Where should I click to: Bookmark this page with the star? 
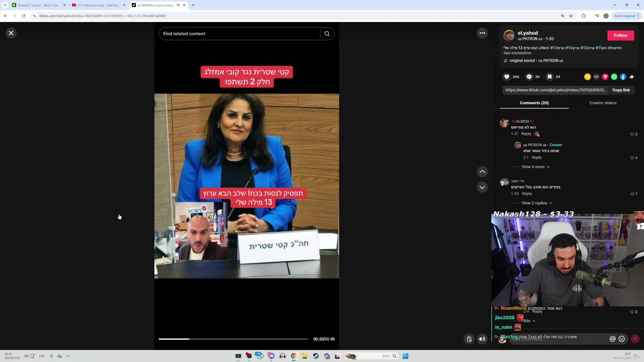(x=571, y=16)
